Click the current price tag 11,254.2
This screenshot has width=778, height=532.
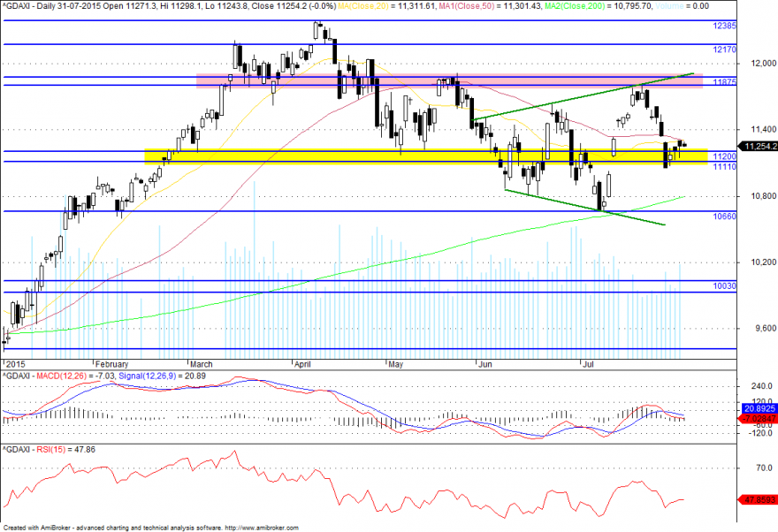point(758,147)
